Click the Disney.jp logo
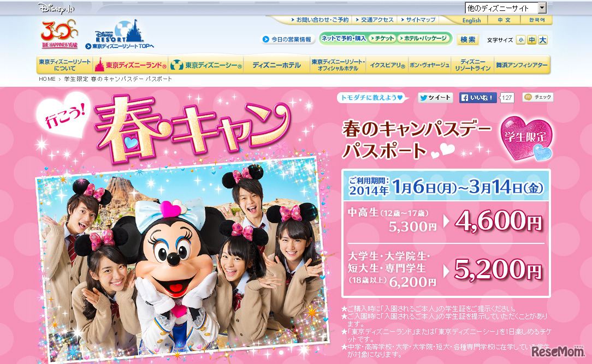The width and height of the screenshot is (592, 364). tap(56, 8)
